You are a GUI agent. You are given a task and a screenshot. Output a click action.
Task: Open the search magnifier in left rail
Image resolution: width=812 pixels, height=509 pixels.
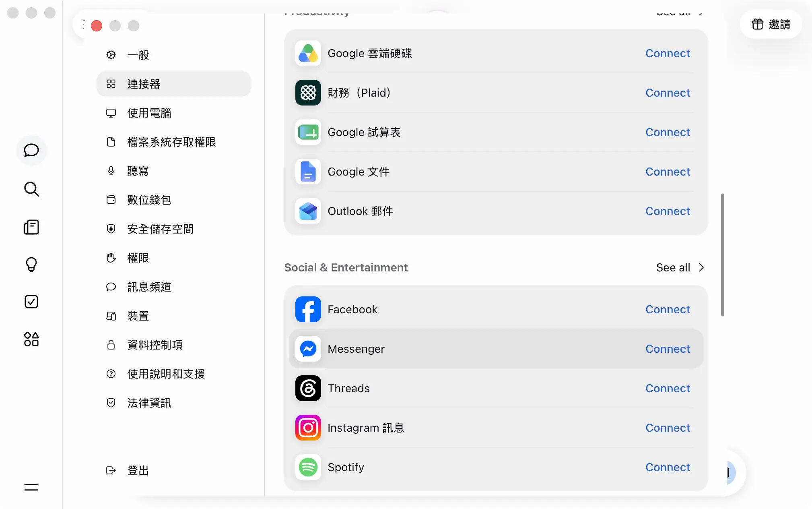click(31, 189)
